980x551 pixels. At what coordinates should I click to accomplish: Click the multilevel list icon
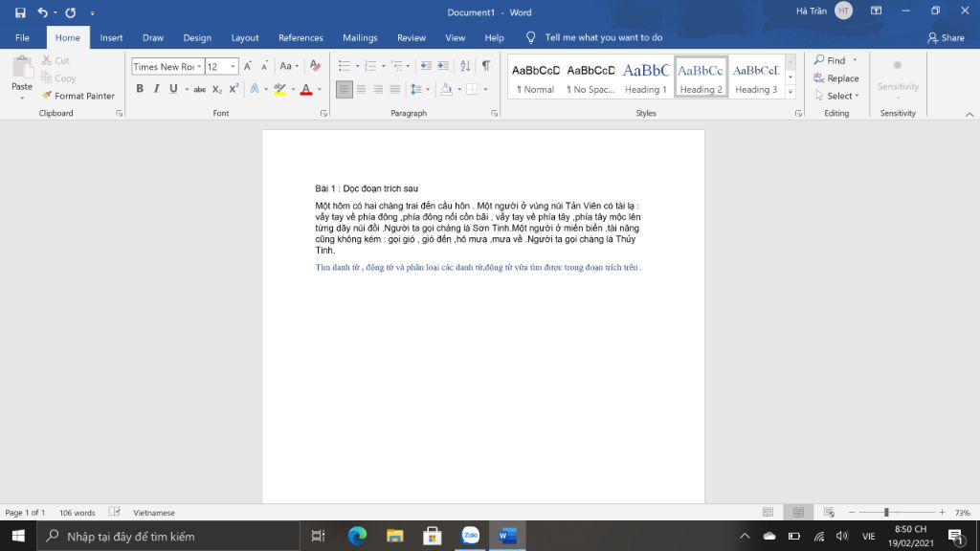(x=397, y=66)
